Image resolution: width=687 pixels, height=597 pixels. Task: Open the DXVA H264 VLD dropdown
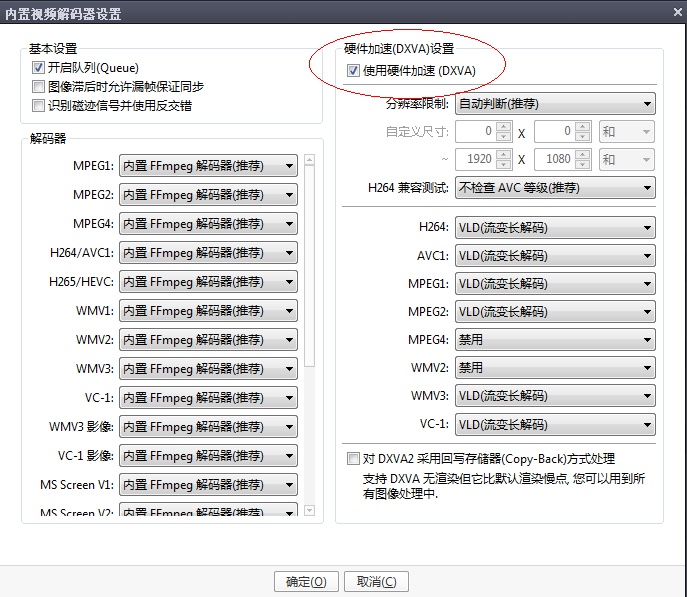tap(555, 228)
